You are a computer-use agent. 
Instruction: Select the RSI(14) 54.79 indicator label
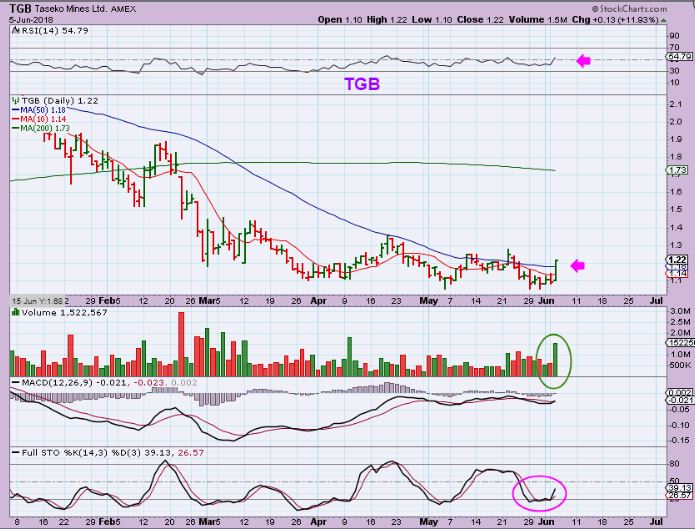54,31
